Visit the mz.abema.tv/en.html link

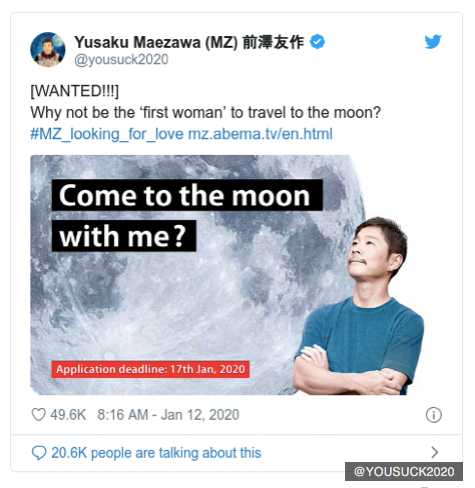click(260, 134)
